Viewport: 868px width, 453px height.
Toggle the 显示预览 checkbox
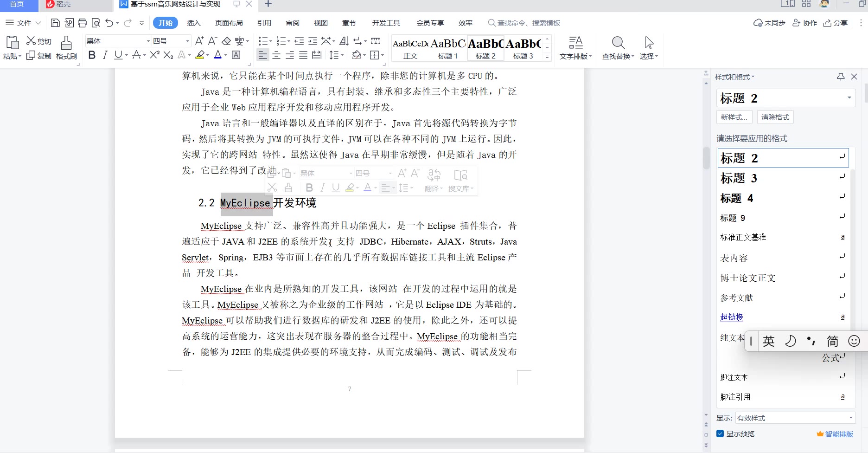(720, 434)
